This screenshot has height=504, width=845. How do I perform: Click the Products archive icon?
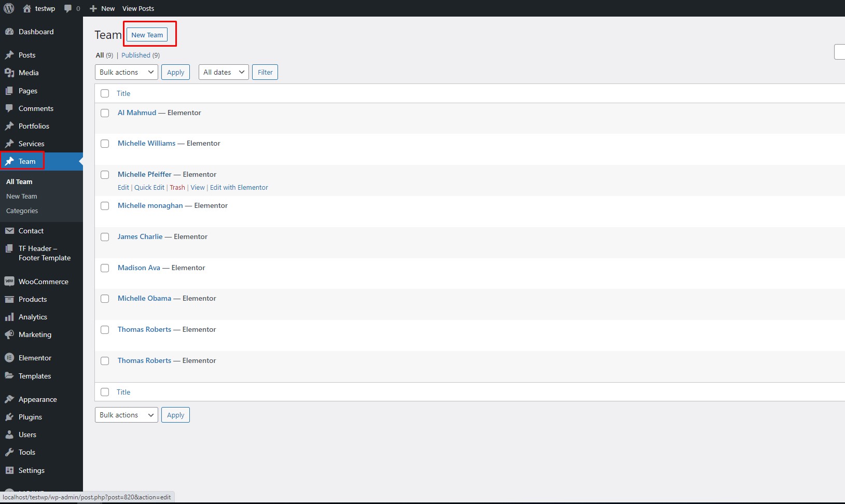[9, 299]
